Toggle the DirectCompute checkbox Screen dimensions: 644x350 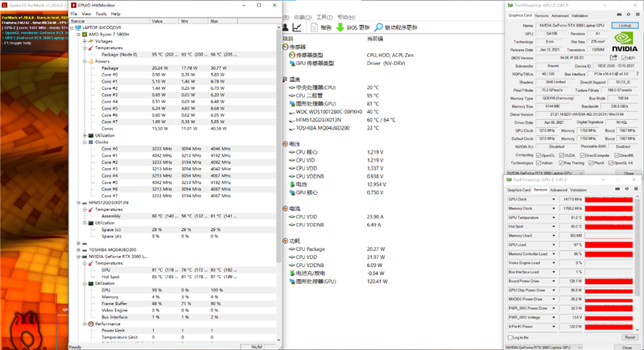pyautogui.click(x=582, y=155)
